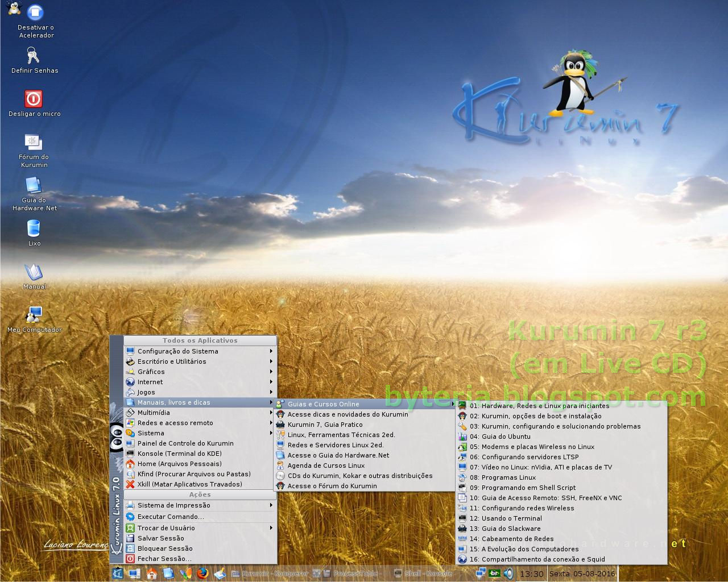Screen dimensions: 728x582
Task: Open '04: Guia do Ubuntu'
Action: 499,436
